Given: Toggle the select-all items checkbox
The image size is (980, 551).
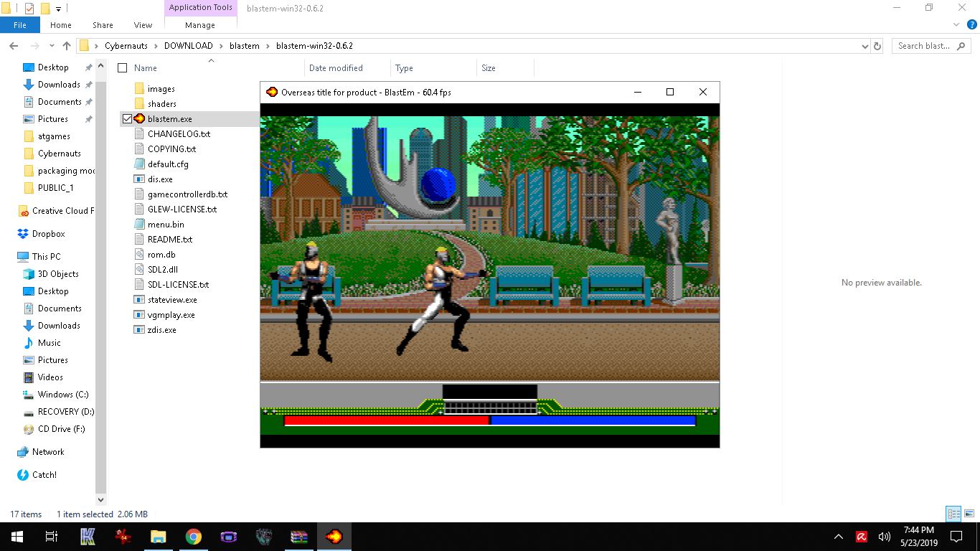Looking at the screenshot, I should 123,68.
